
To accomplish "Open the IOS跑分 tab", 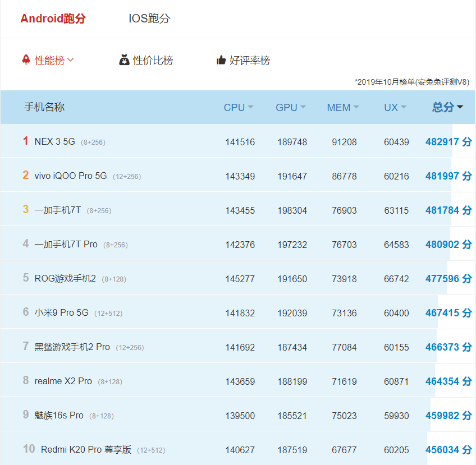I will (x=149, y=19).
